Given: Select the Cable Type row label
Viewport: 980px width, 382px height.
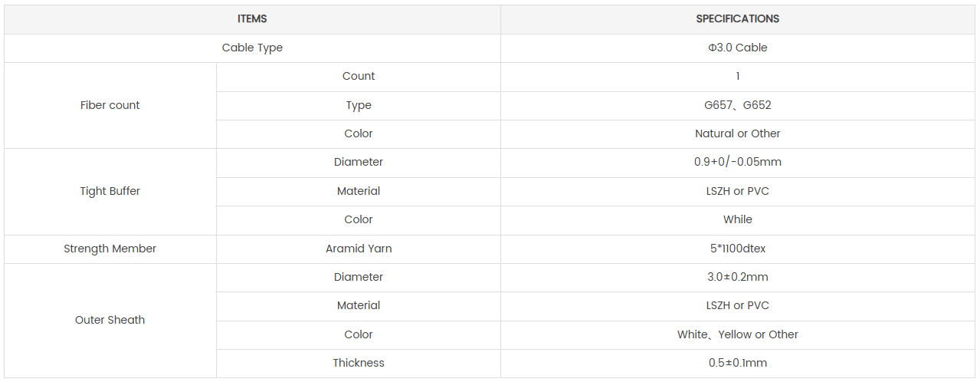Looking at the screenshot, I should 252,48.
